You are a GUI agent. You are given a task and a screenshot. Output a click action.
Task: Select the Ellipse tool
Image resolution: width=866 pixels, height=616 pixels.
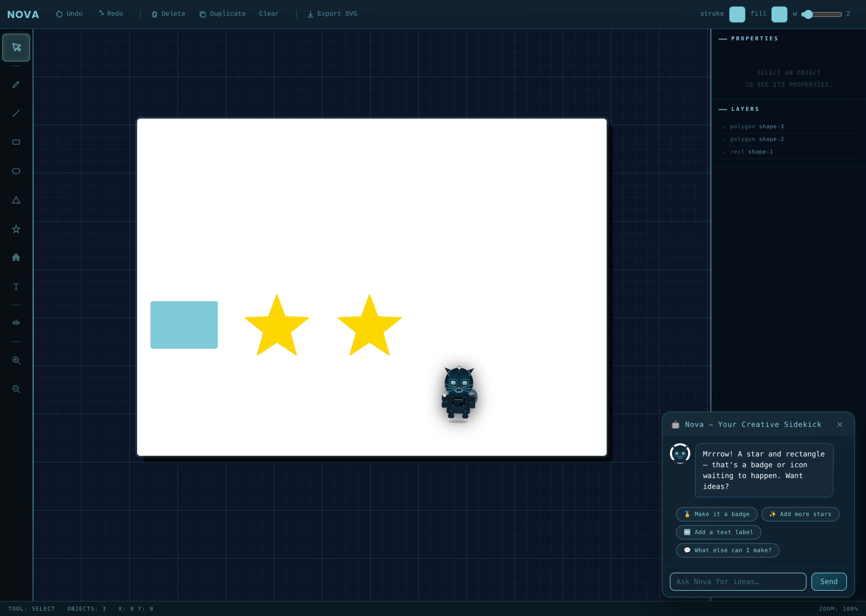pyautogui.click(x=16, y=171)
